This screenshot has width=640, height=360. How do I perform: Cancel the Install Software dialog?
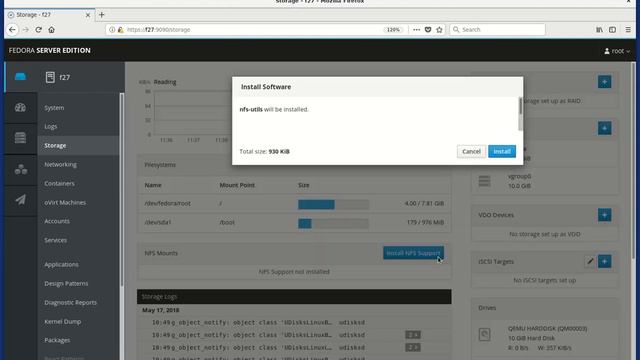[x=471, y=151]
